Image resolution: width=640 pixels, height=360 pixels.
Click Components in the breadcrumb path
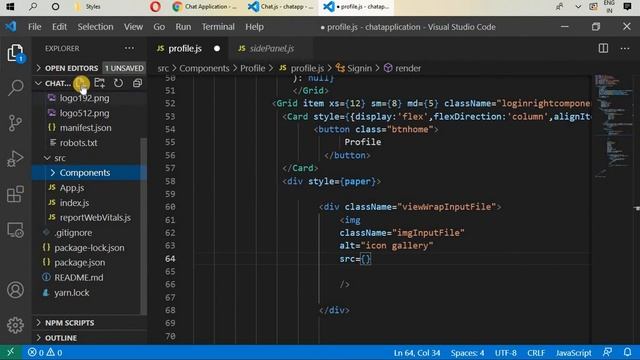pyautogui.click(x=204, y=68)
